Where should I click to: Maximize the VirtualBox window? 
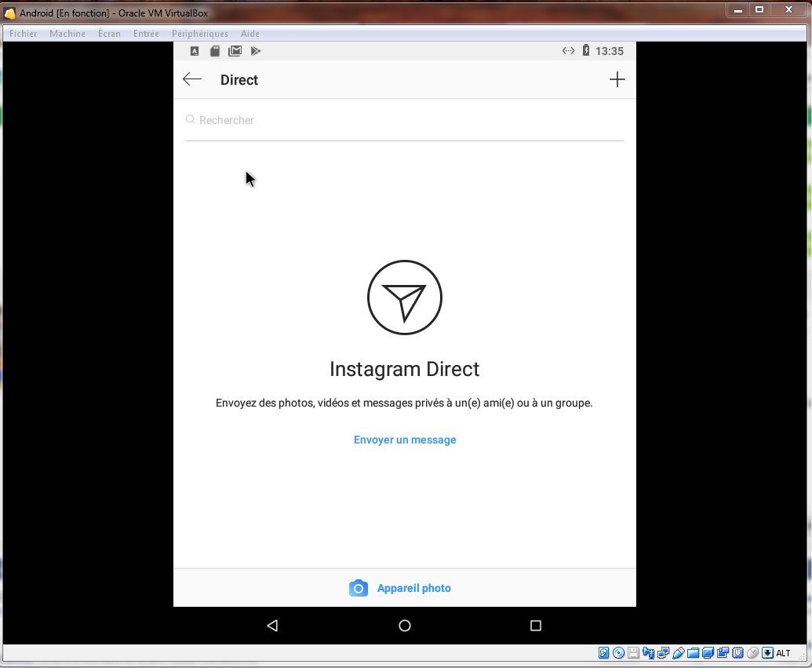tap(759, 10)
